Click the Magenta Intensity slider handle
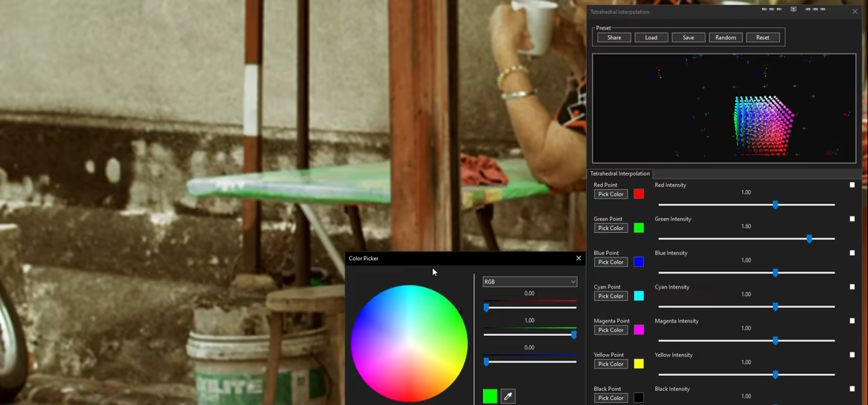Image resolution: width=868 pixels, height=405 pixels. (x=775, y=340)
